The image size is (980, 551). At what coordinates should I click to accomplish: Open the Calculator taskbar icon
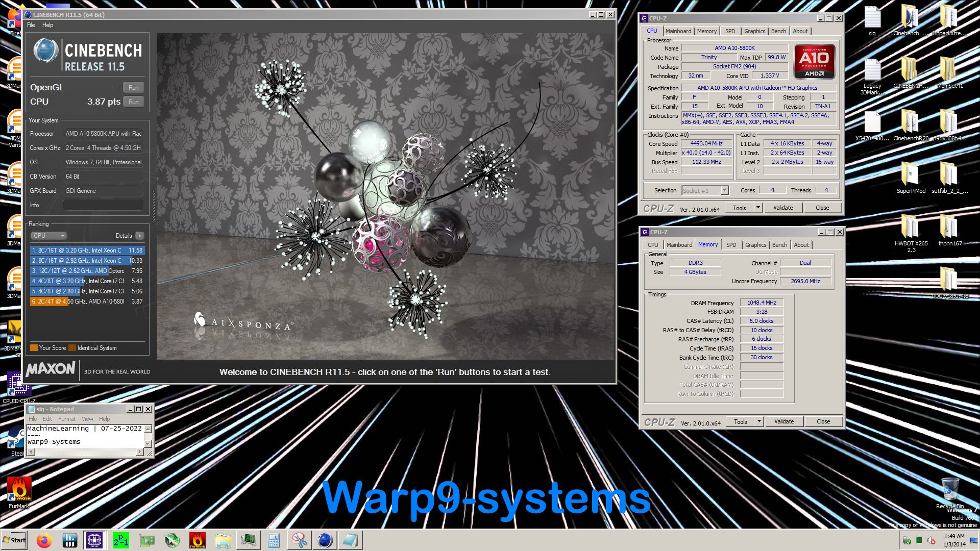[274, 540]
